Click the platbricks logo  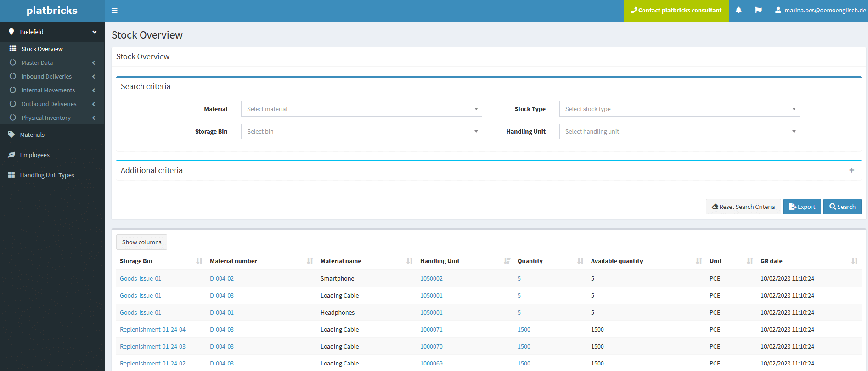(52, 11)
